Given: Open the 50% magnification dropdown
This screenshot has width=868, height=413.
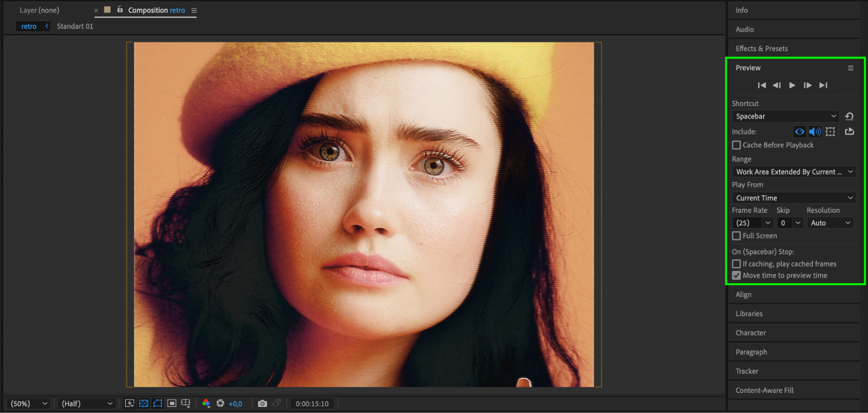Looking at the screenshot, I should (x=29, y=403).
